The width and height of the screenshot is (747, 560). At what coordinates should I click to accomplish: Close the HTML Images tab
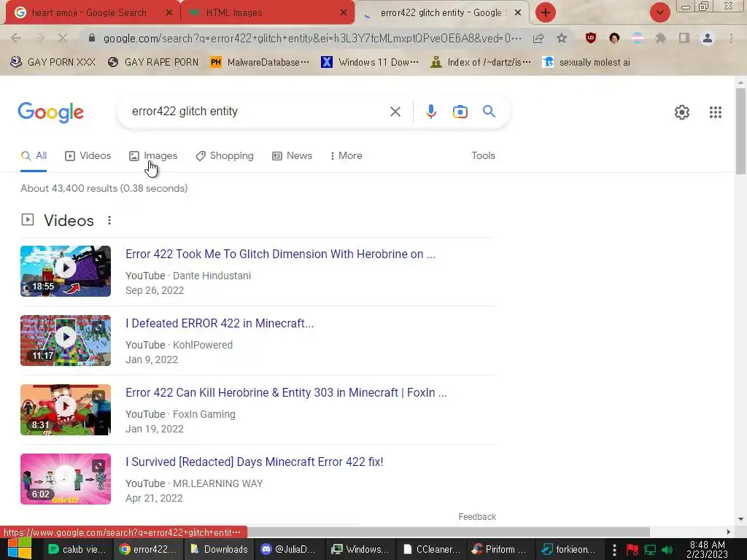click(343, 13)
